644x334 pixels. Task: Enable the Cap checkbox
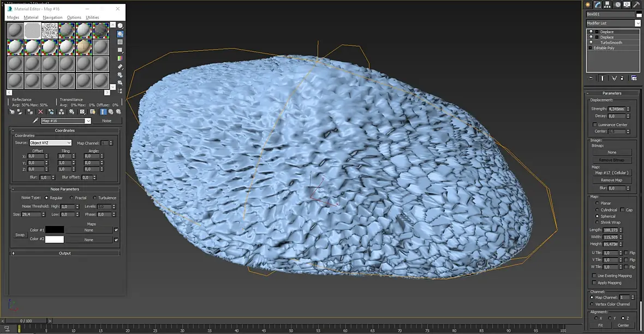623,210
